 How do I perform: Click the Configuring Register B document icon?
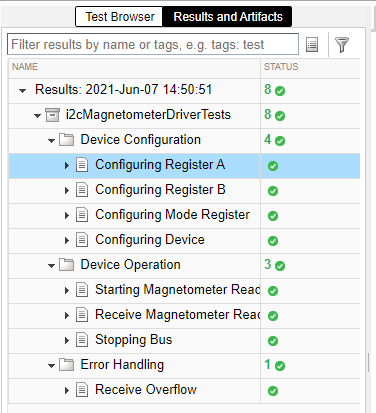click(x=82, y=190)
